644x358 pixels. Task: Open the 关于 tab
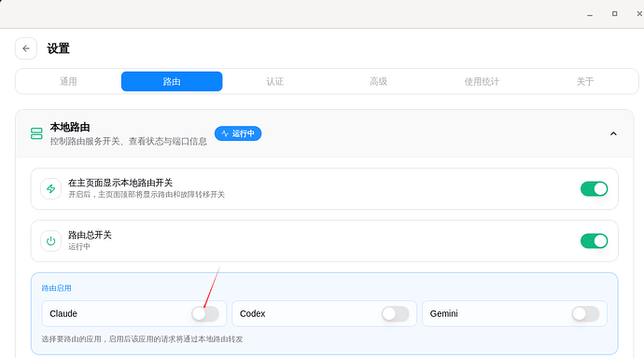tap(585, 81)
